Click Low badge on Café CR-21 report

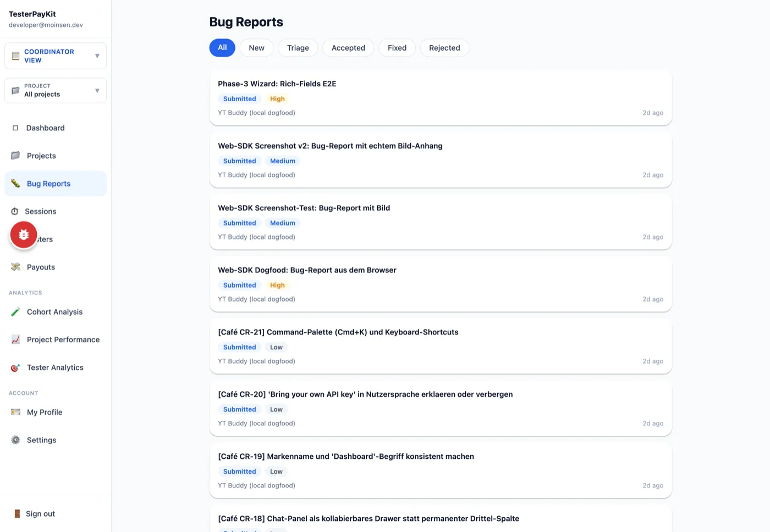point(276,348)
